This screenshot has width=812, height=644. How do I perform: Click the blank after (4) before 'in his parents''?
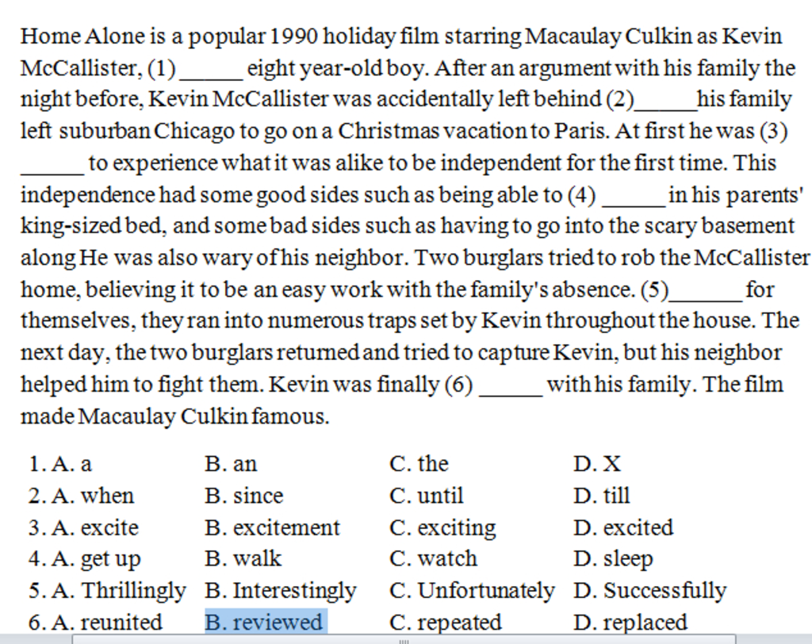coord(634,201)
